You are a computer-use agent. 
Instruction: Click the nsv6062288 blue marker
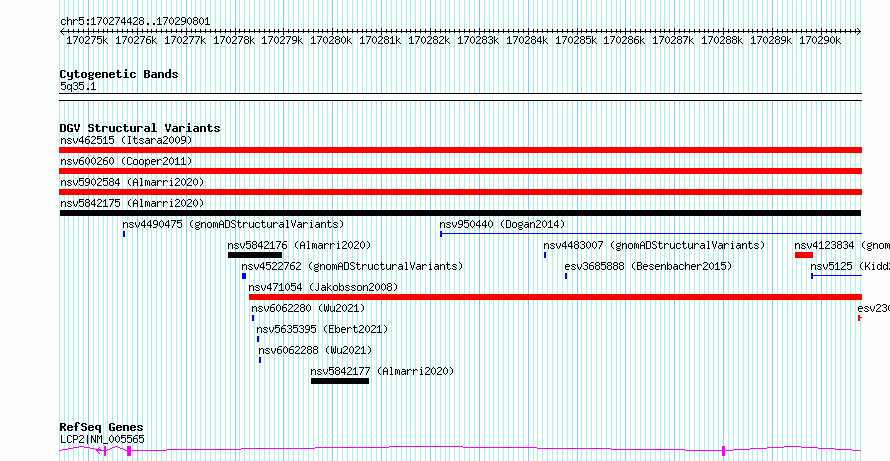260,360
